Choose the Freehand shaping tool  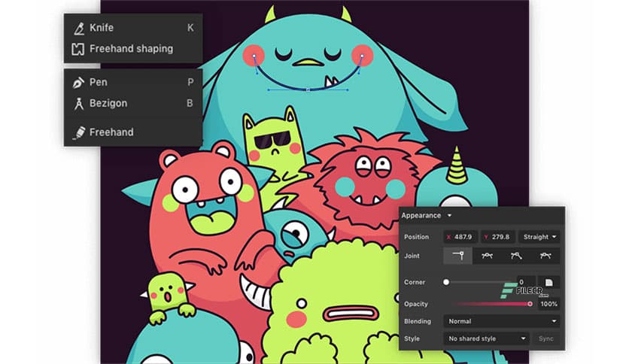coord(132,49)
